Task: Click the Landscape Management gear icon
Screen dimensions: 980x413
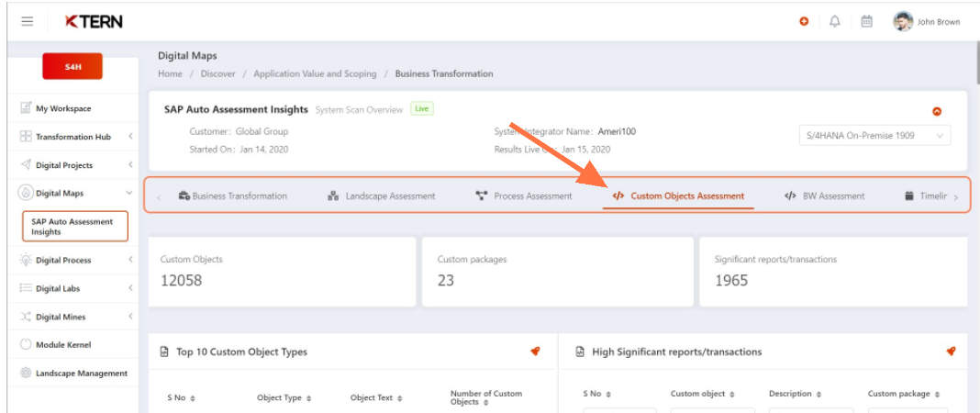Action: pyautogui.click(x=26, y=373)
